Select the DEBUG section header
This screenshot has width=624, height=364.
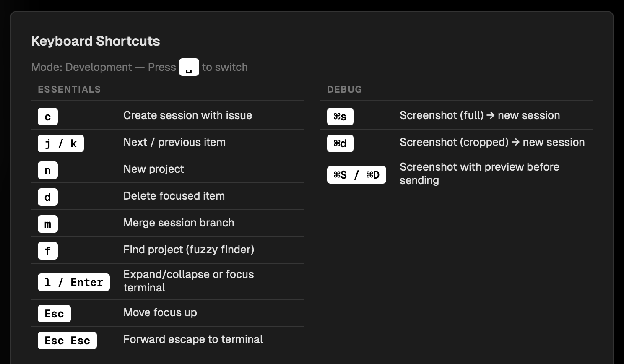tap(345, 89)
